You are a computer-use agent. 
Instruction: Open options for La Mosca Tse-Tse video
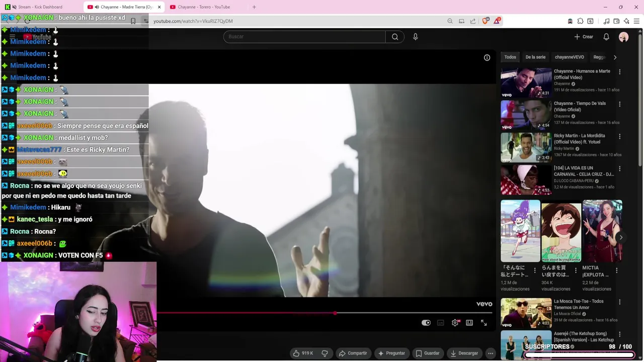620,302
